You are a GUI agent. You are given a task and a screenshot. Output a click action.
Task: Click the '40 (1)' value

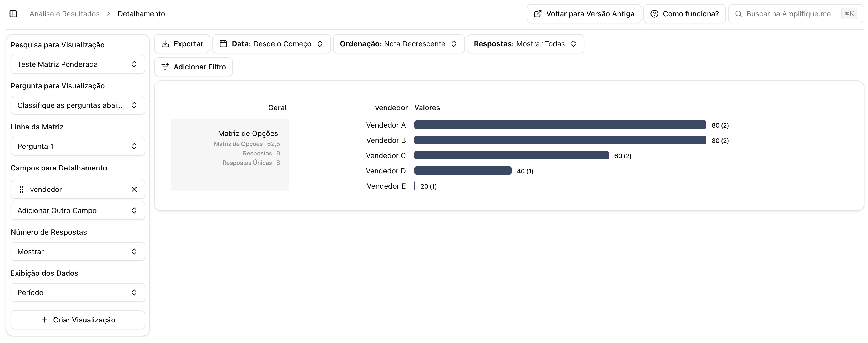525,171
